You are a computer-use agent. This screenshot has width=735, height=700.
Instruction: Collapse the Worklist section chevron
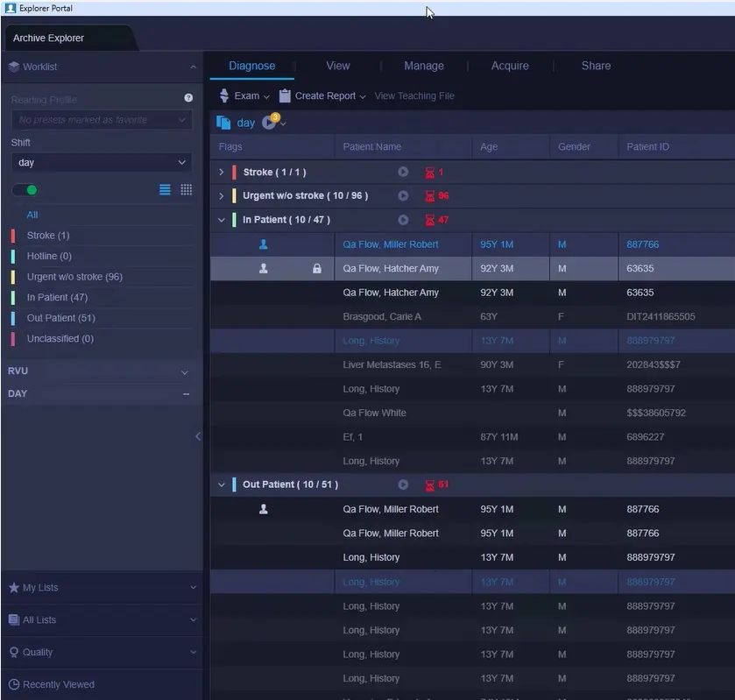[193, 67]
